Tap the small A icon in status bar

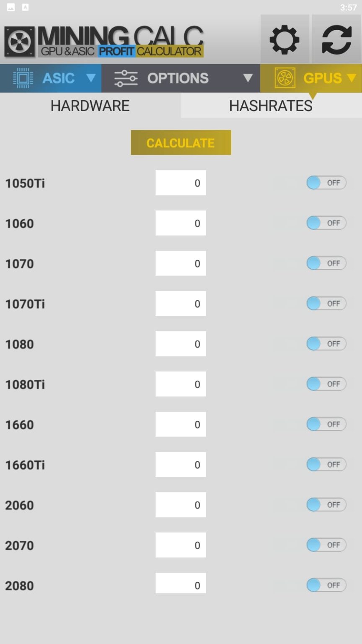(25, 7)
